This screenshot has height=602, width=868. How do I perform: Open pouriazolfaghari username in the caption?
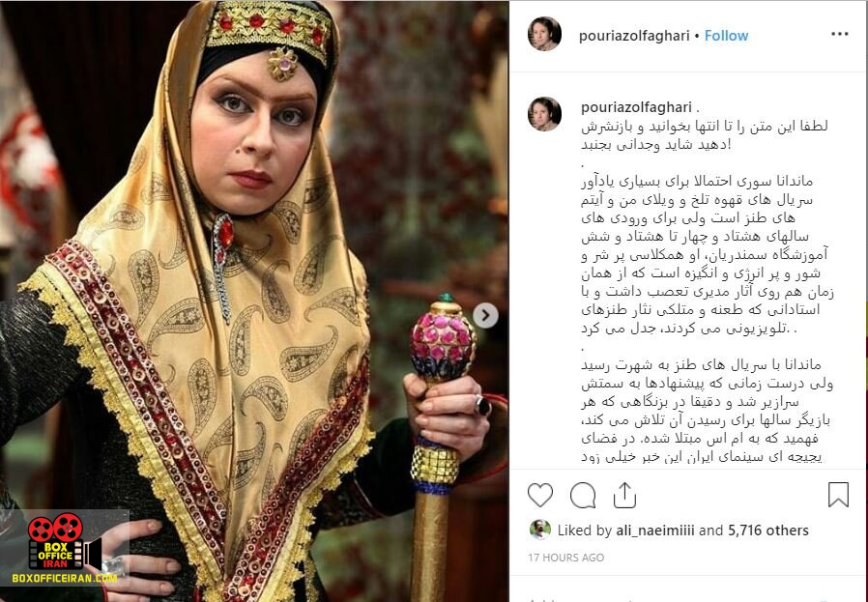tap(637, 107)
